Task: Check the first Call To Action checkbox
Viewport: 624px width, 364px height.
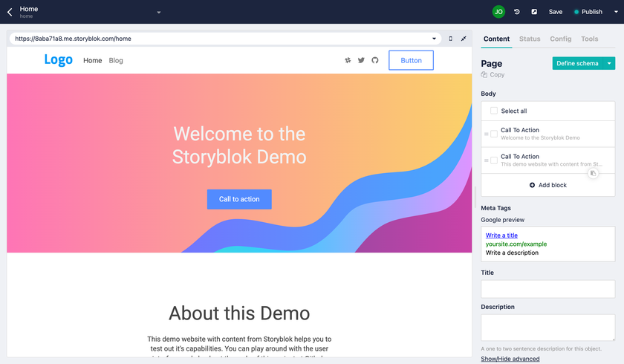Action: coord(494,134)
